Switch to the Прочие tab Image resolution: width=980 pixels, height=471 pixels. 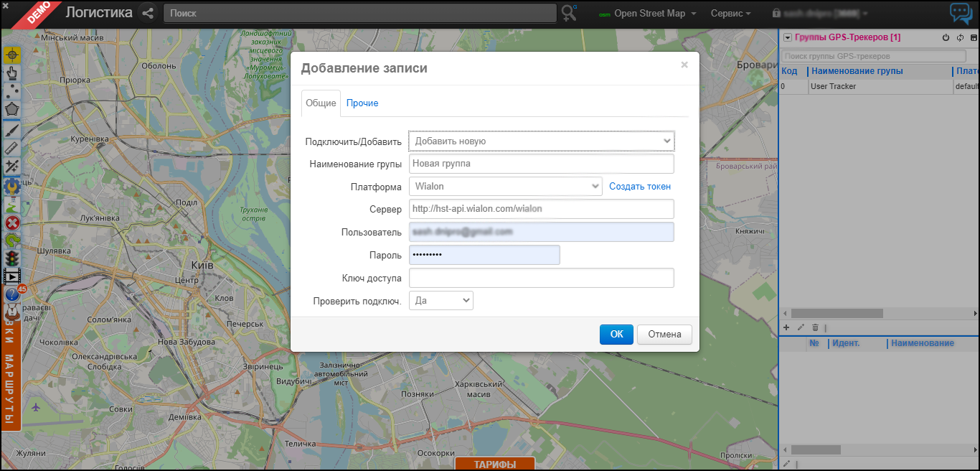362,103
